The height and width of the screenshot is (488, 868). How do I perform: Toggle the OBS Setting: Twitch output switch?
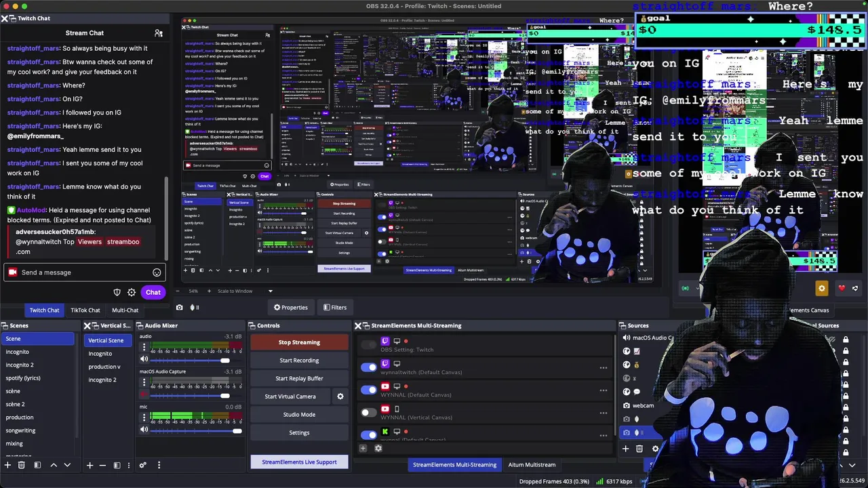[x=368, y=345]
